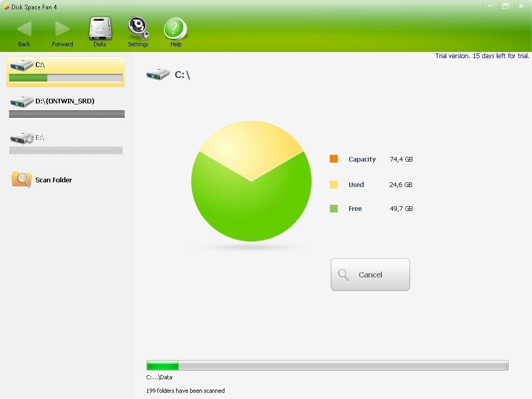Minimize the Disk Space Fan window
The width and height of the screenshot is (532, 399).
pos(490,6)
